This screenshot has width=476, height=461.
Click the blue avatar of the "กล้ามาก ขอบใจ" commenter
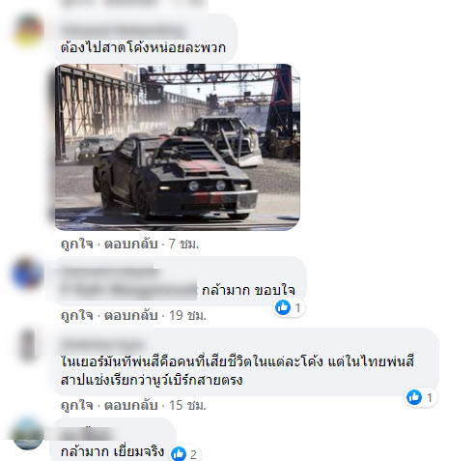click(27, 273)
